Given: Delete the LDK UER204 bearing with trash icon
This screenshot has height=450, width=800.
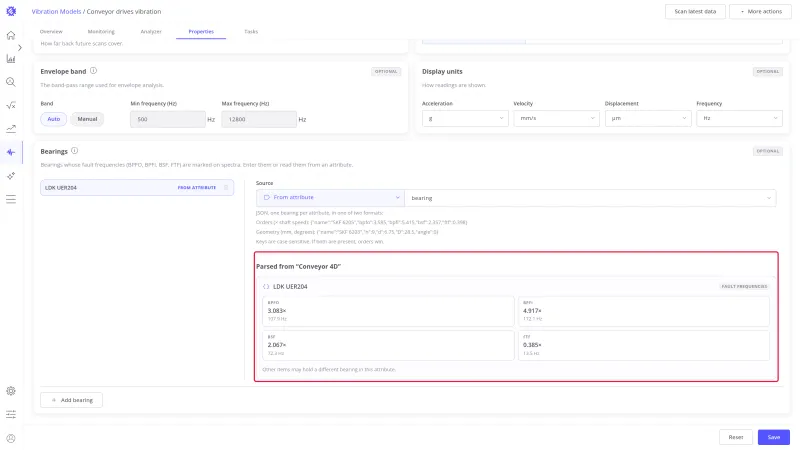Looking at the screenshot, I should (x=226, y=187).
